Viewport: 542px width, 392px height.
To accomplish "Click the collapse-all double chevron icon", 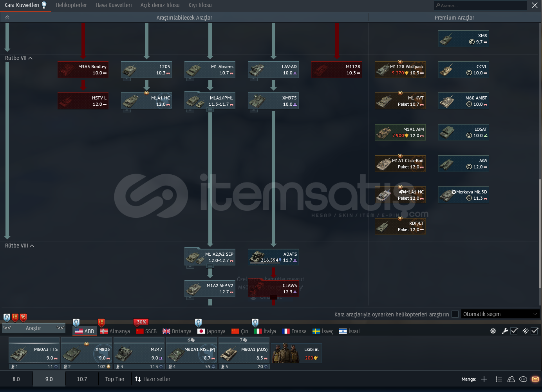I will coord(7,18).
